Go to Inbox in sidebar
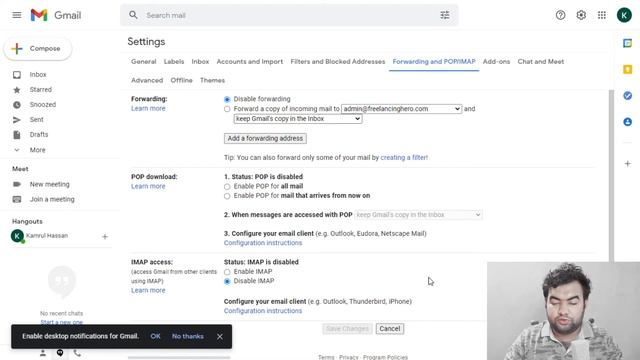Screen dimensions: 640x360 pos(38,75)
